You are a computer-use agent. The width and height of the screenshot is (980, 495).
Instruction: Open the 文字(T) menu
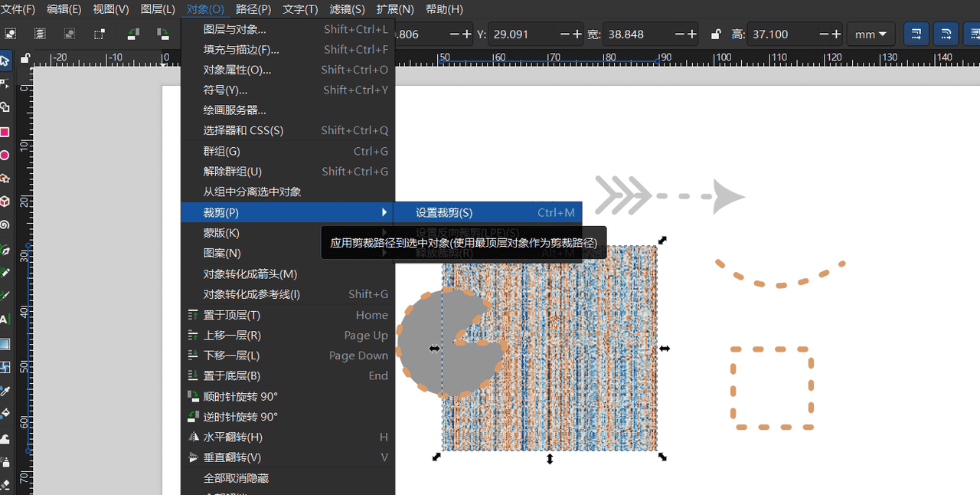click(x=300, y=9)
